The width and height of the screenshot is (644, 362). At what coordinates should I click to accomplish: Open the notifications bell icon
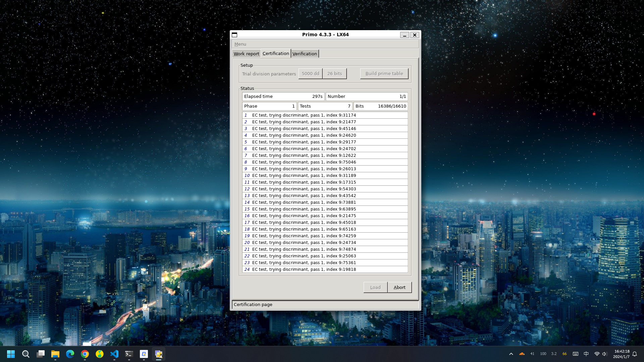click(635, 354)
